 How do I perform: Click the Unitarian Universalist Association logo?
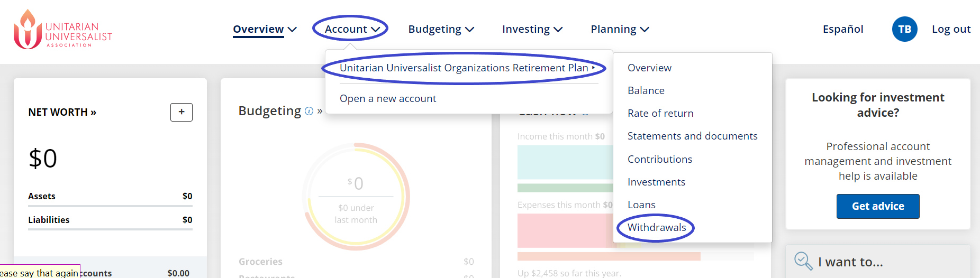62,30
